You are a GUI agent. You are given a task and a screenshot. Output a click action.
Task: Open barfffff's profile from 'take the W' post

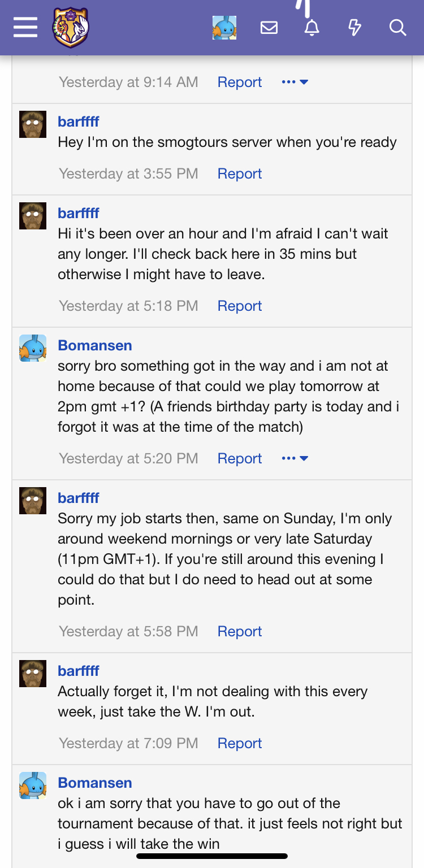pos(79,671)
